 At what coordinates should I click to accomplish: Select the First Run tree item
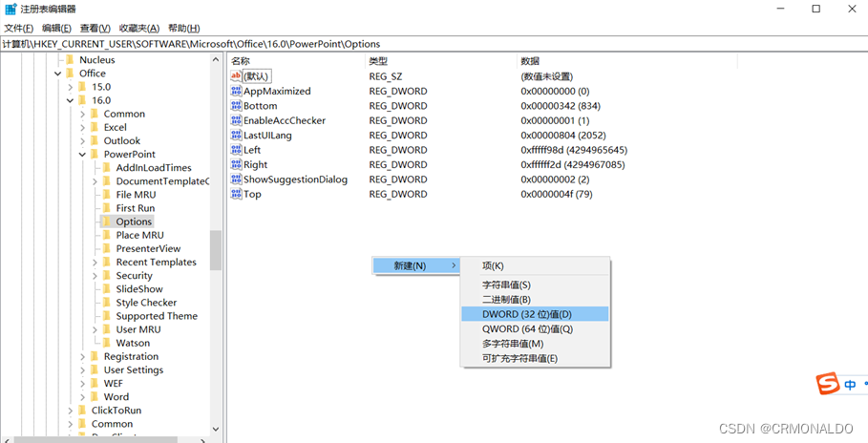pos(135,208)
